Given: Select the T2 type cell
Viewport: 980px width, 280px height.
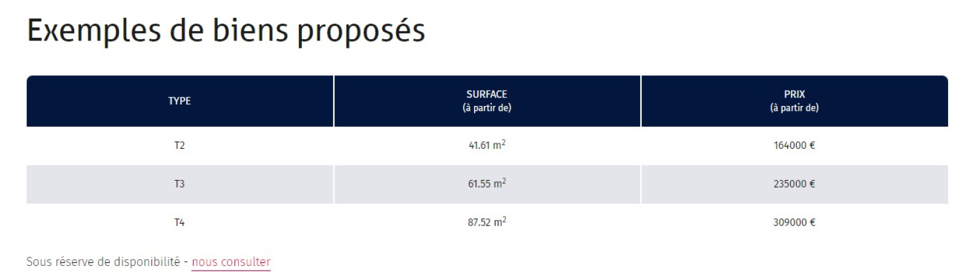Looking at the screenshot, I should pyautogui.click(x=179, y=146).
